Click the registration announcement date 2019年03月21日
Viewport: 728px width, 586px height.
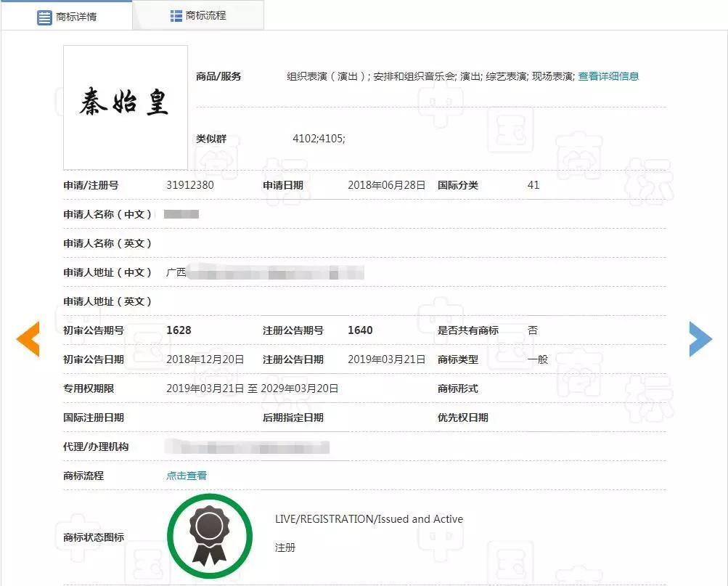pyautogui.click(x=386, y=359)
